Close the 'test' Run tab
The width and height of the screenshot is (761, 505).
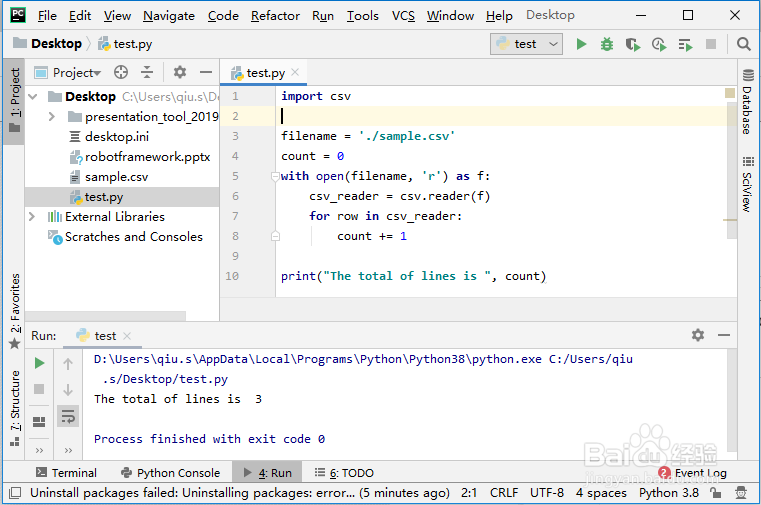(x=127, y=336)
